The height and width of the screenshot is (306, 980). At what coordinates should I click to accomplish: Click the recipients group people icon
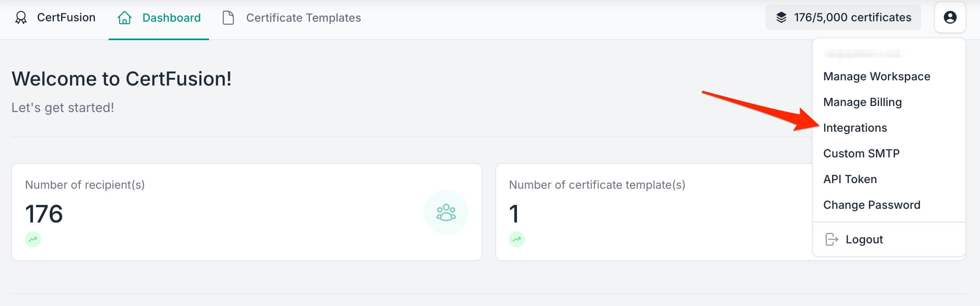[x=446, y=212]
